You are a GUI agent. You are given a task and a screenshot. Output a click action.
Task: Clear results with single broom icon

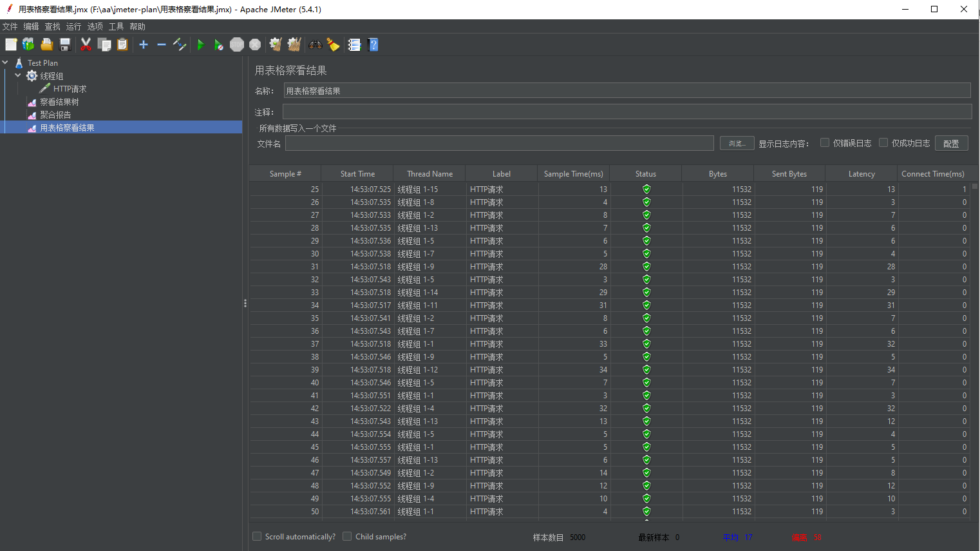coord(276,44)
